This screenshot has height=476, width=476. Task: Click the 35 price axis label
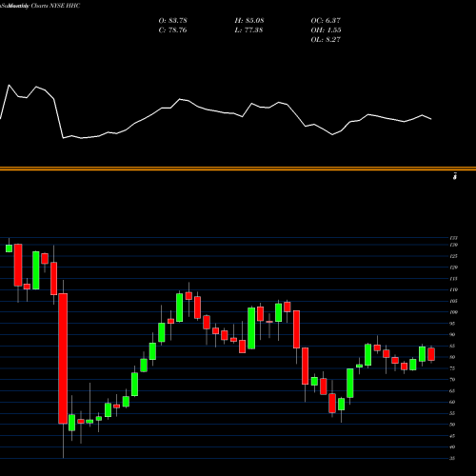pyautogui.click(x=452, y=459)
